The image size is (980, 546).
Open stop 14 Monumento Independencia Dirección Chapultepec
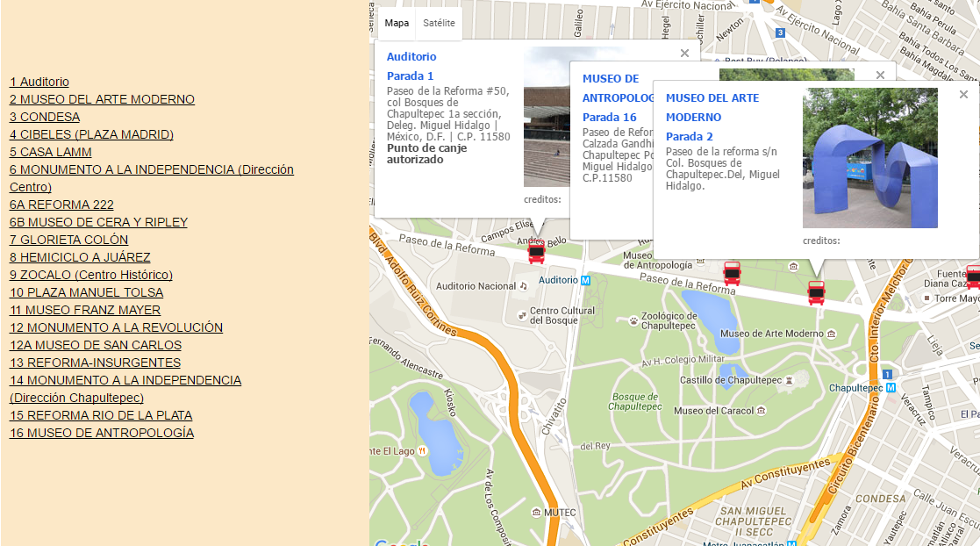(x=125, y=389)
